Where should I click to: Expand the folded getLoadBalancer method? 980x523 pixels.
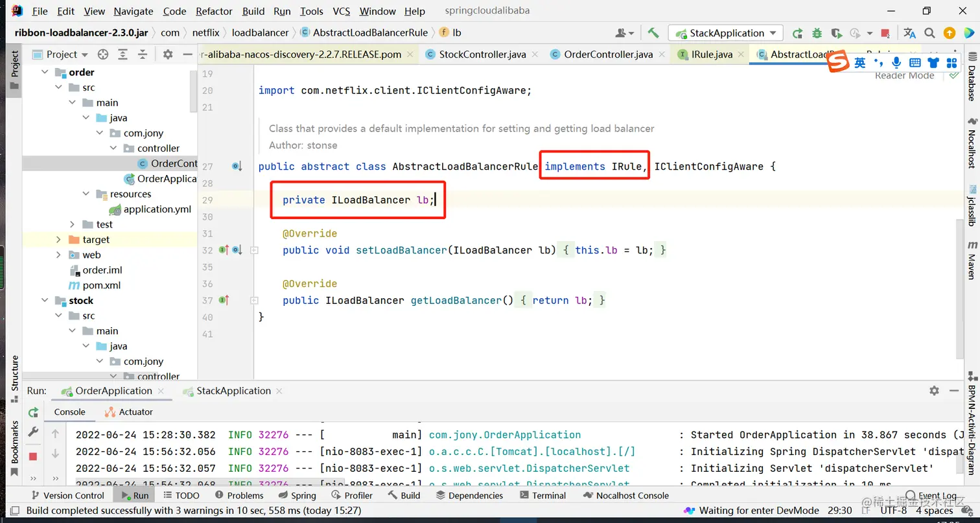click(x=255, y=301)
